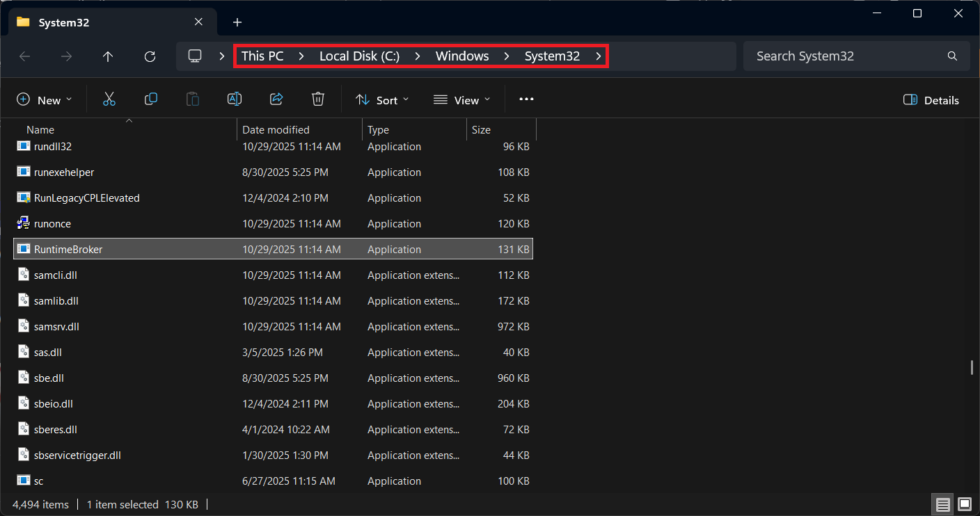Click the Rename icon in toolbar
The height and width of the screenshot is (516, 980).
[235, 99]
